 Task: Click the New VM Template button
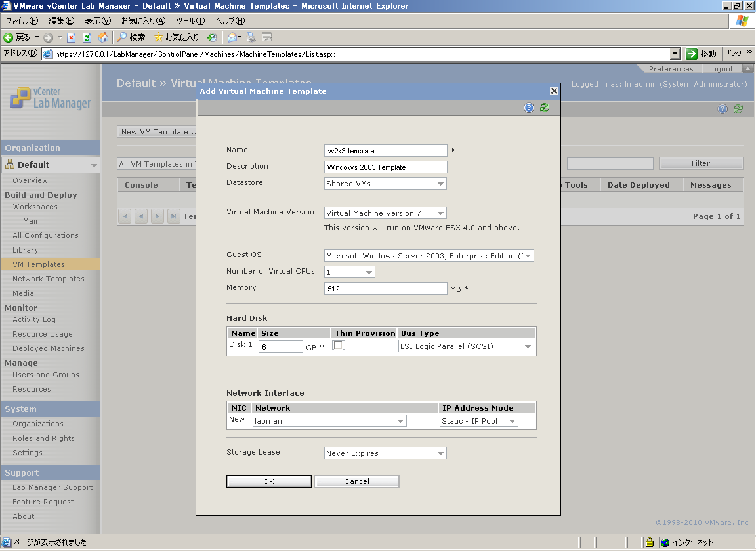pos(157,132)
